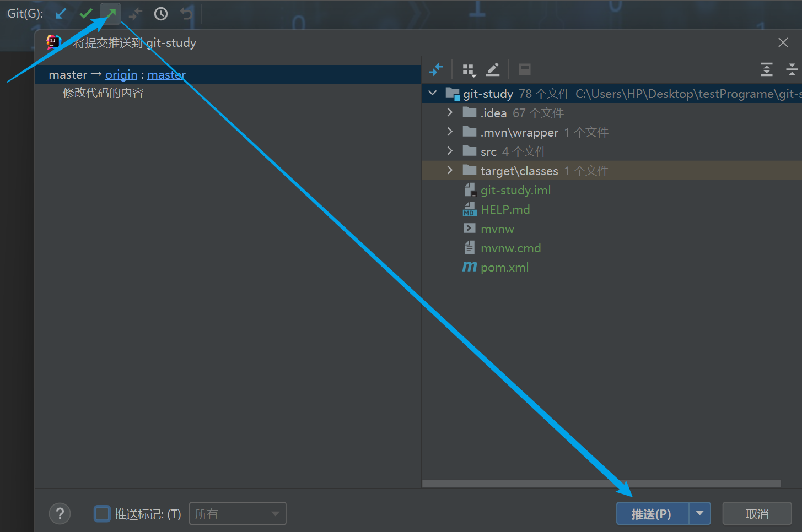Select the .idea folder row
Image resolution: width=802 pixels, height=532 pixels.
tap(612, 113)
